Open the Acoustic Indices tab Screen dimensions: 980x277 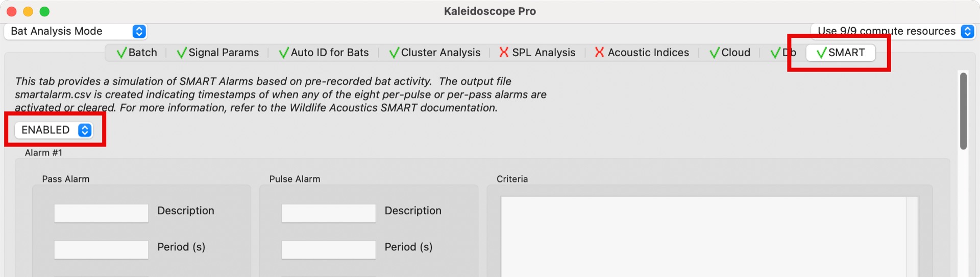(x=642, y=53)
